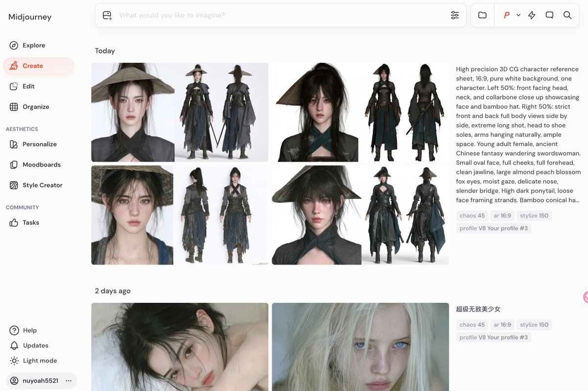Open the dark-haired girl lying down image

(180, 347)
